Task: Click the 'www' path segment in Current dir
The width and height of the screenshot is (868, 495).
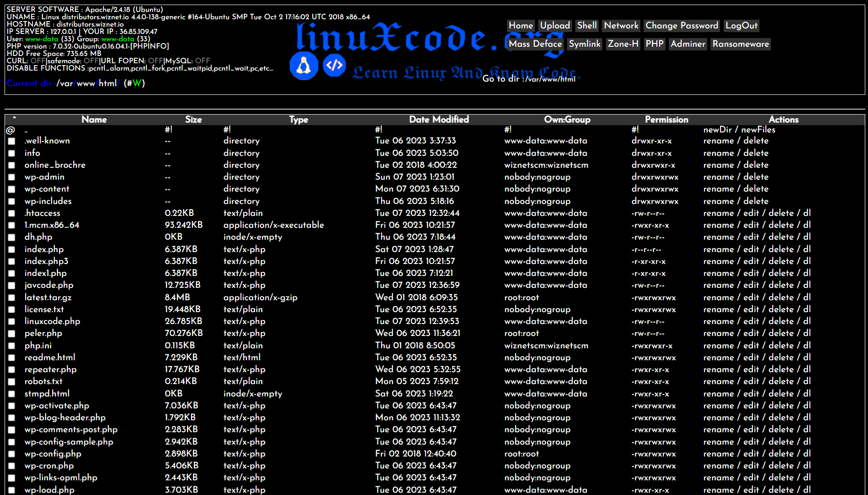Action: tap(86, 83)
